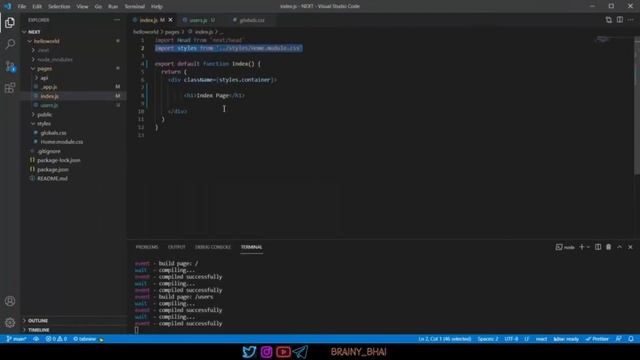Open the Extensions view
Viewport: 640px width, 360px height.
(x=10, y=88)
